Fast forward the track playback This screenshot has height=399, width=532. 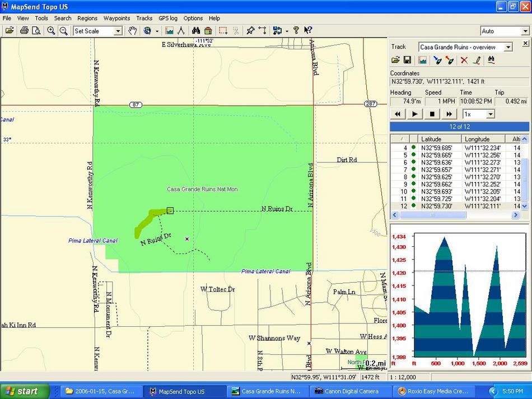pyautogui.click(x=449, y=114)
